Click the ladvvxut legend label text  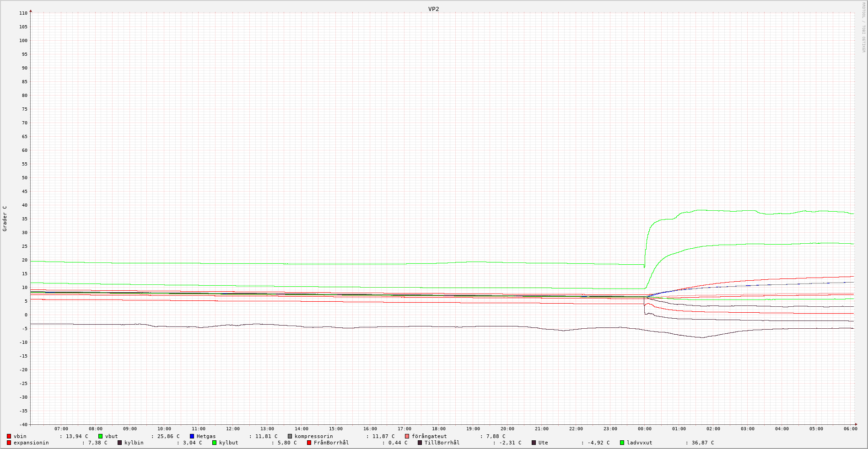pyautogui.click(x=639, y=443)
